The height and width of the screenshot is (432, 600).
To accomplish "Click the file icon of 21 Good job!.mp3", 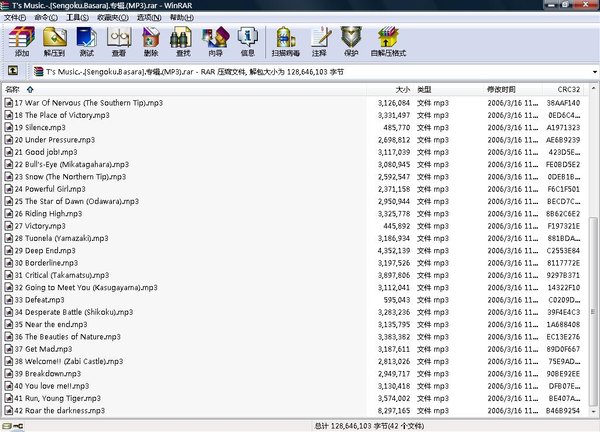I will click(8, 152).
